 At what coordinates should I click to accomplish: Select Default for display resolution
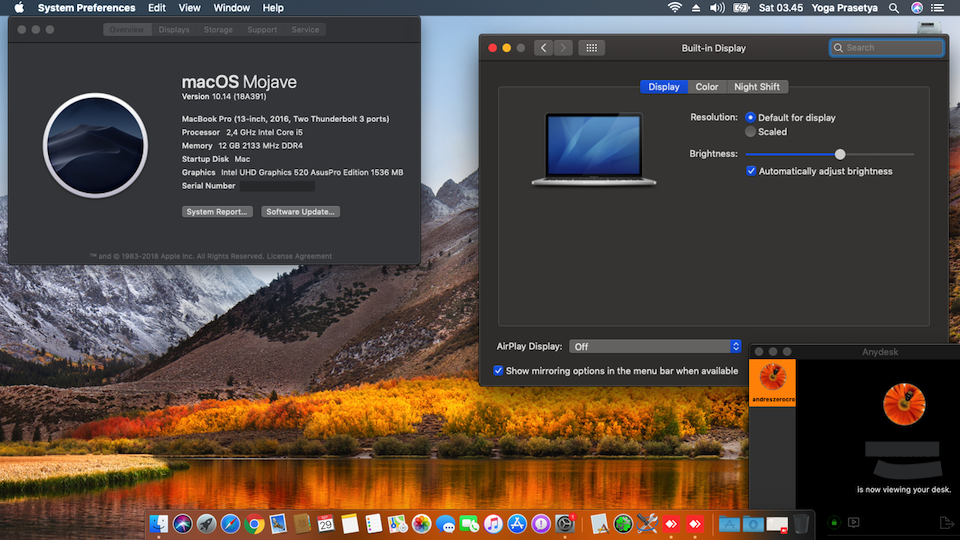pos(751,118)
